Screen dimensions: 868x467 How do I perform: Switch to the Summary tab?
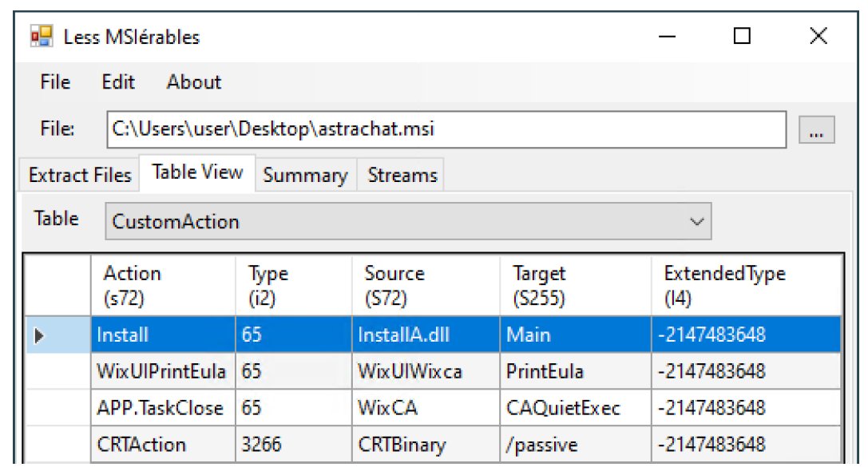coord(305,176)
